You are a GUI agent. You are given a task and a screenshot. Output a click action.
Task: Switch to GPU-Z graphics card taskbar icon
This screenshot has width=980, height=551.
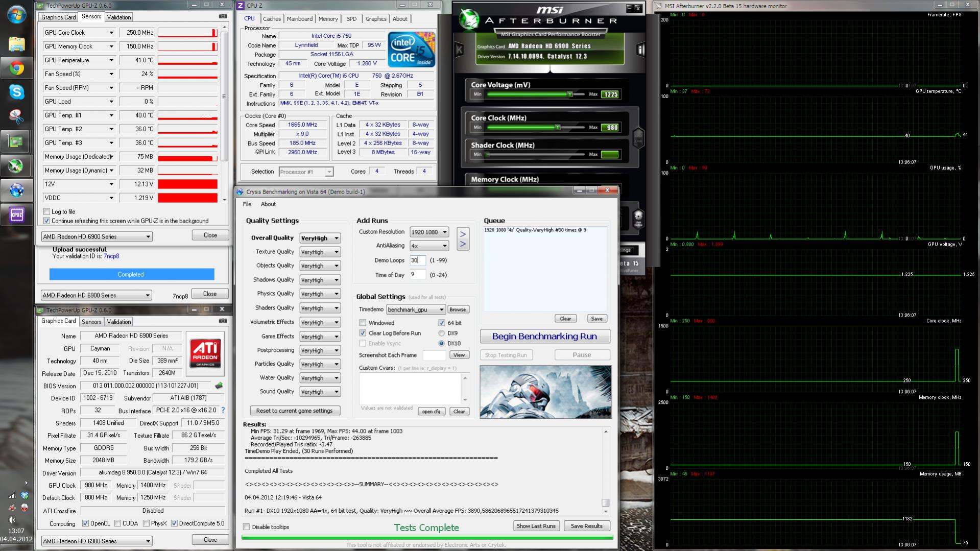(16, 141)
